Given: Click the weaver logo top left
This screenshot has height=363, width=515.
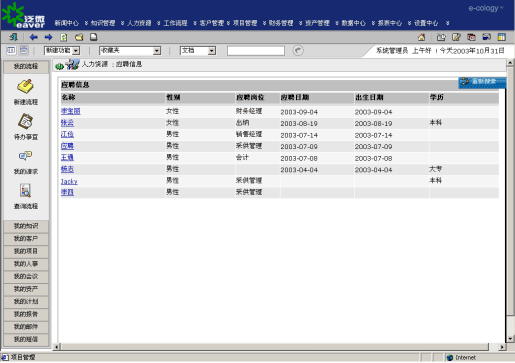Looking at the screenshot, I should pyautogui.click(x=23, y=15).
